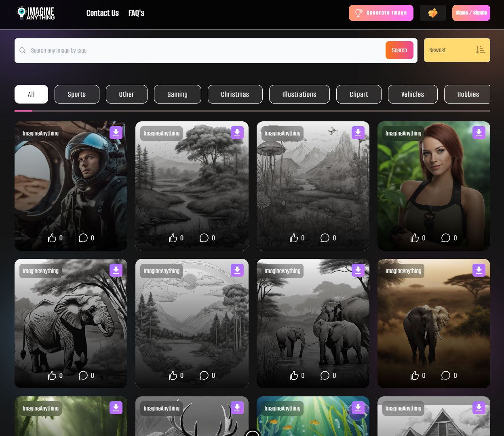This screenshot has height=436, width=504.
Task: Download the sepia savanna elephant image
Action: [x=479, y=270]
